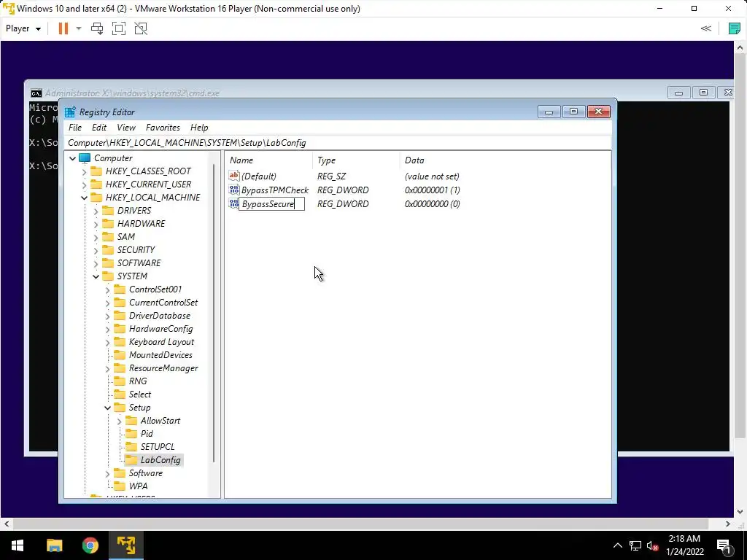
Task: Open File Explorer from the taskbar
Action: point(54,545)
